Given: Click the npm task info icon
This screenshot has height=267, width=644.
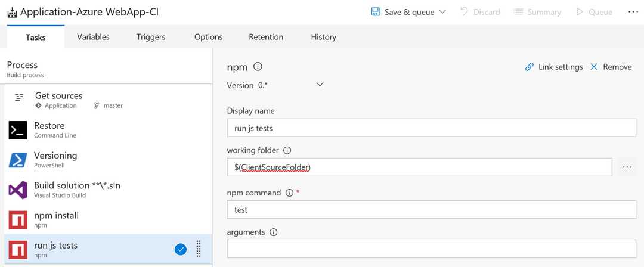Looking at the screenshot, I should coord(258,67).
